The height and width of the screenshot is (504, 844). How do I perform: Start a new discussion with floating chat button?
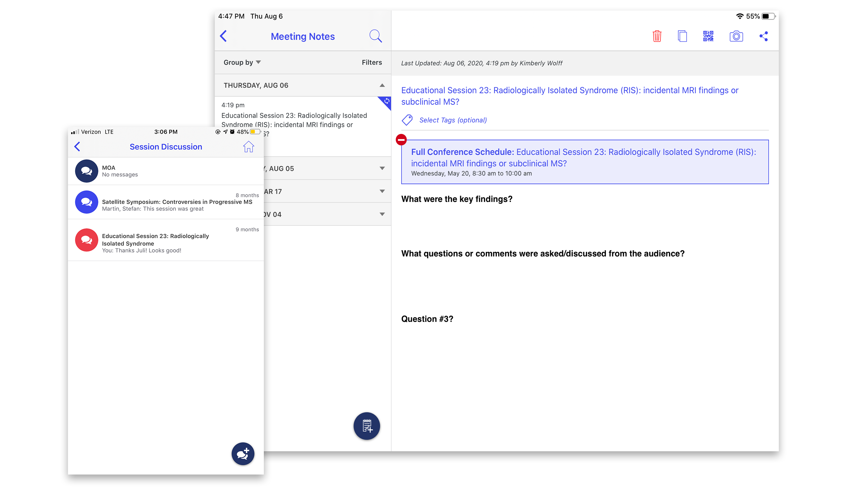(x=243, y=453)
